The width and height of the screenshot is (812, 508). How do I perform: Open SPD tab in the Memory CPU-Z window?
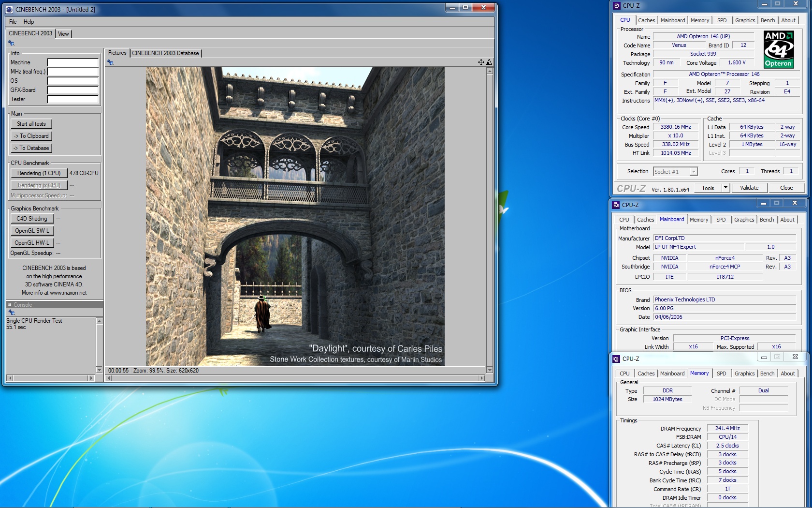721,374
